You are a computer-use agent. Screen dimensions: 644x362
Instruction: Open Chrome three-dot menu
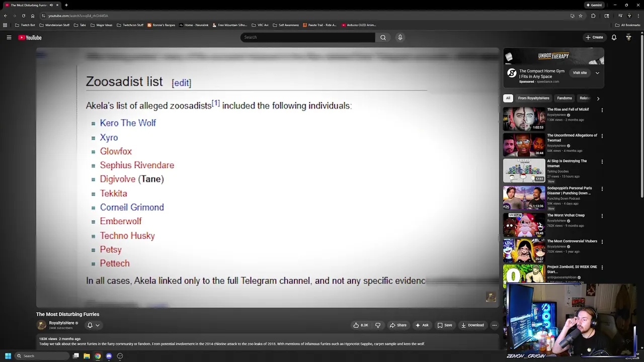pos(638,16)
